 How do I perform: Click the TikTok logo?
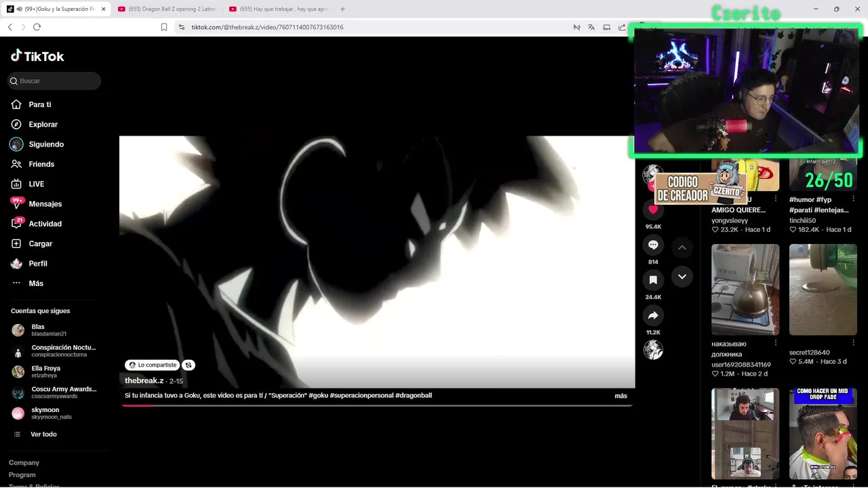pyautogui.click(x=37, y=56)
